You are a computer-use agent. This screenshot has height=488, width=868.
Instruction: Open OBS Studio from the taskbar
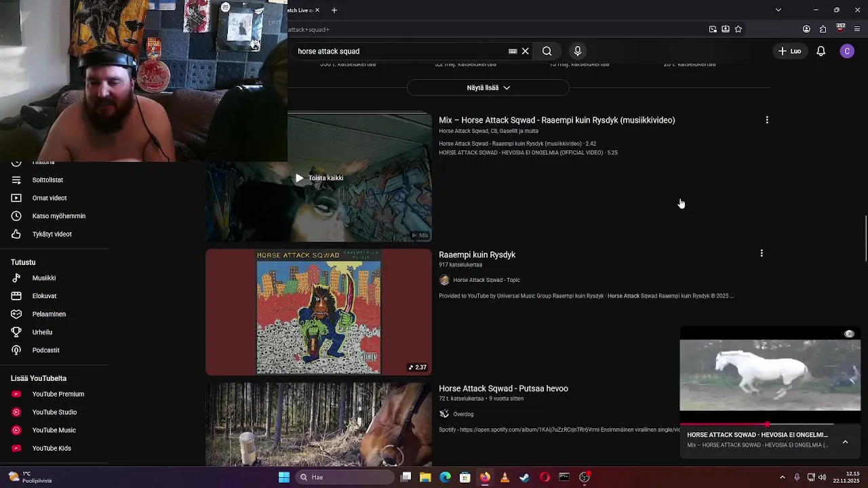(x=585, y=477)
